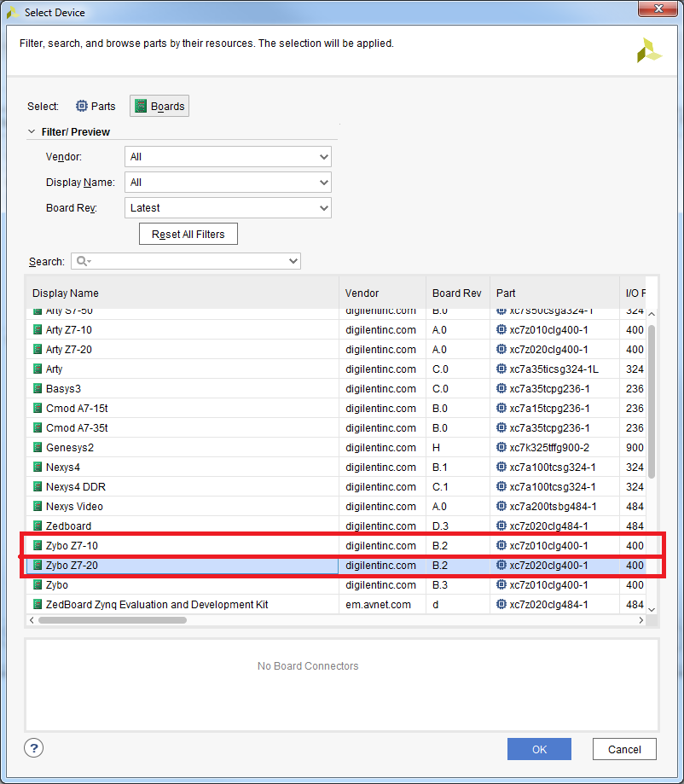Click the vertical scrollbar of the board list

652,402
